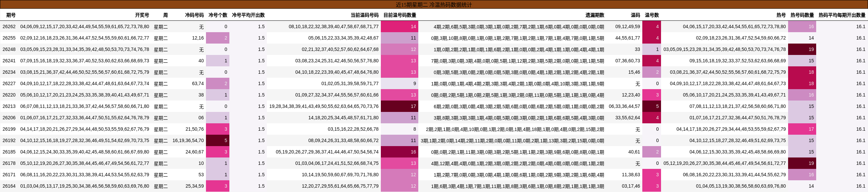Click warm count cell 16 in row 26185
This screenshot has height=192, width=868.
(x=400, y=152)
